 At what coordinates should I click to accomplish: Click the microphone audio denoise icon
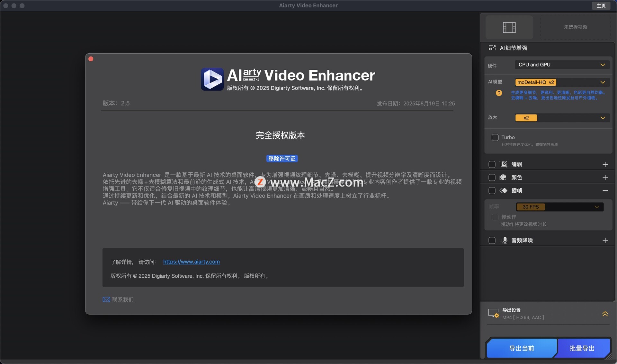coord(504,240)
